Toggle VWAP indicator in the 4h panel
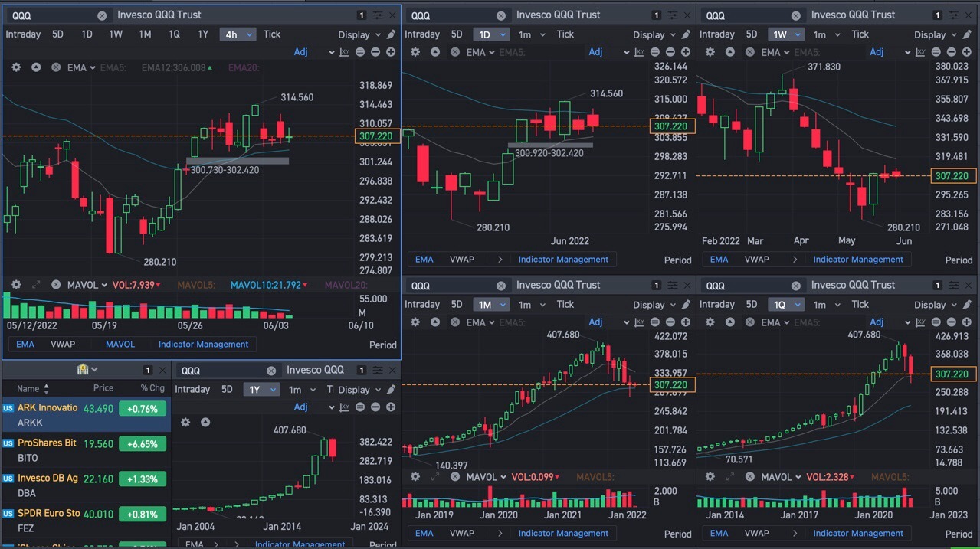 point(63,345)
